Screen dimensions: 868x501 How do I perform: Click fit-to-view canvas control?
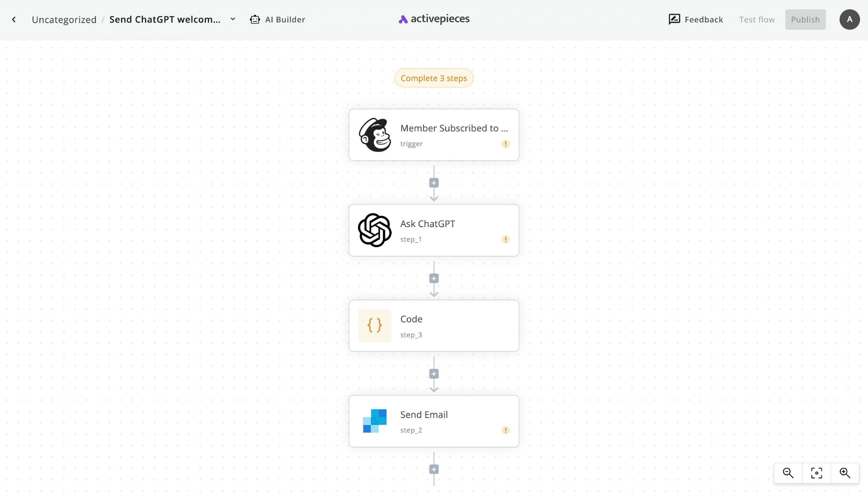tap(816, 473)
